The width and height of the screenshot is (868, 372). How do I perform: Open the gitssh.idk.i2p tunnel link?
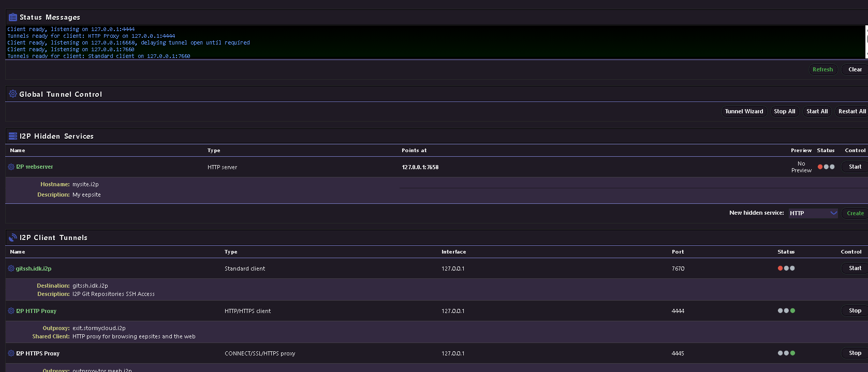[x=34, y=269]
